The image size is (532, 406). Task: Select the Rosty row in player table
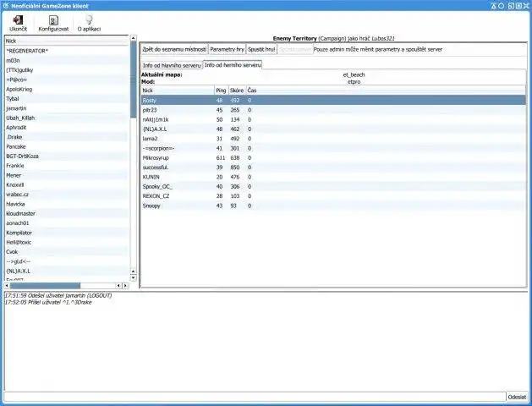coord(333,101)
